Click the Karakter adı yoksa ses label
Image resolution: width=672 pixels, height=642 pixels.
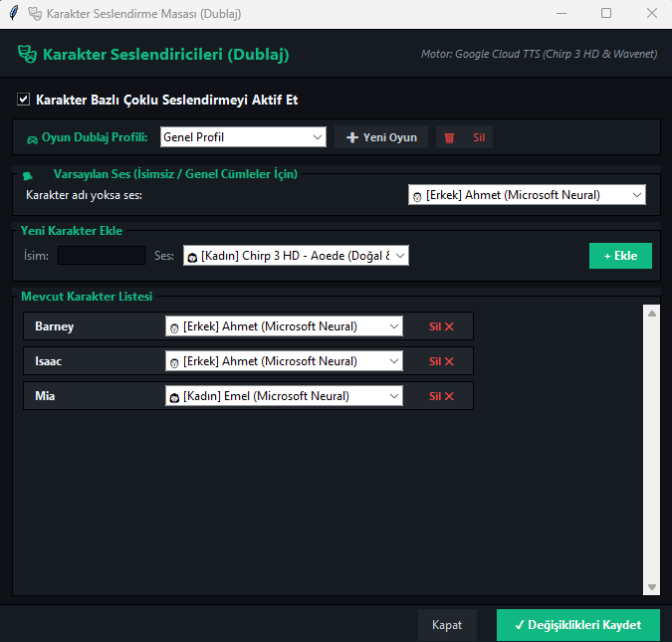tap(84, 195)
